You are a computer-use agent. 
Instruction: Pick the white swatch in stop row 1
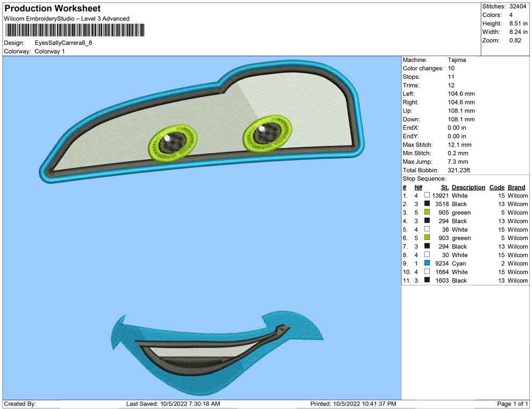tap(427, 195)
